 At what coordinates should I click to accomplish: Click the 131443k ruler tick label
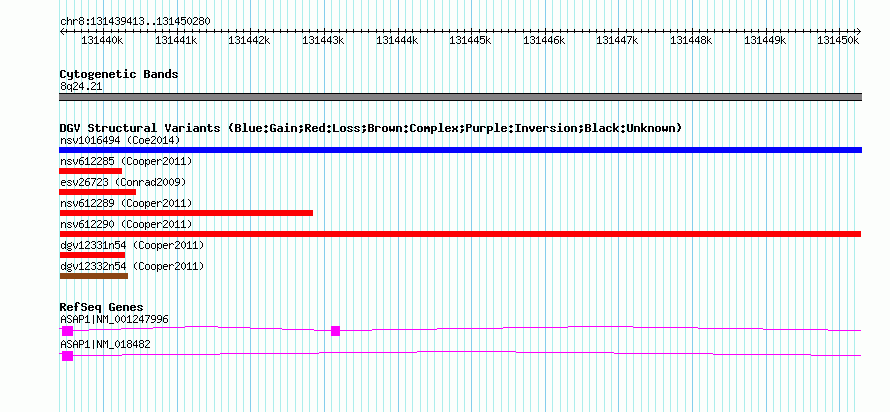[x=323, y=40]
